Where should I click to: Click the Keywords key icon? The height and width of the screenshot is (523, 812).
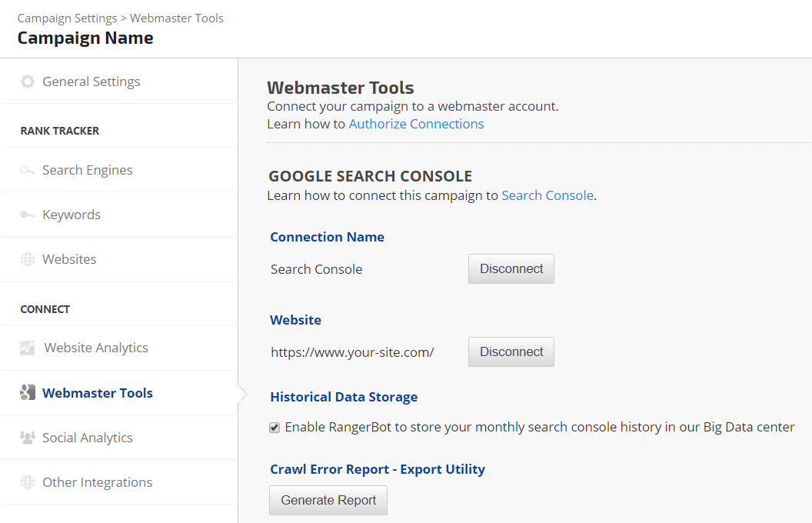coord(28,215)
